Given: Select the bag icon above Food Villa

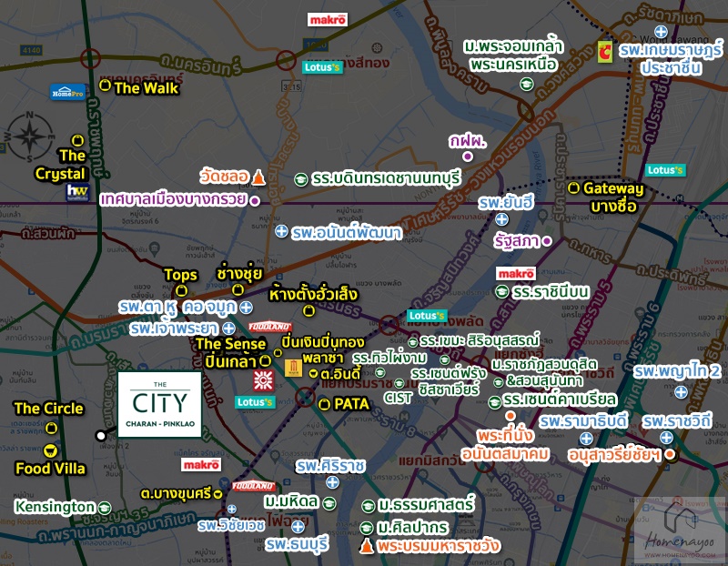Looking at the screenshot, I should (50, 450).
